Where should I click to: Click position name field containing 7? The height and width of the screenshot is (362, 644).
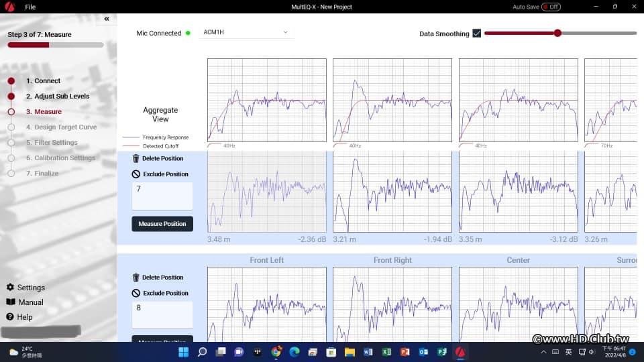tap(162, 196)
